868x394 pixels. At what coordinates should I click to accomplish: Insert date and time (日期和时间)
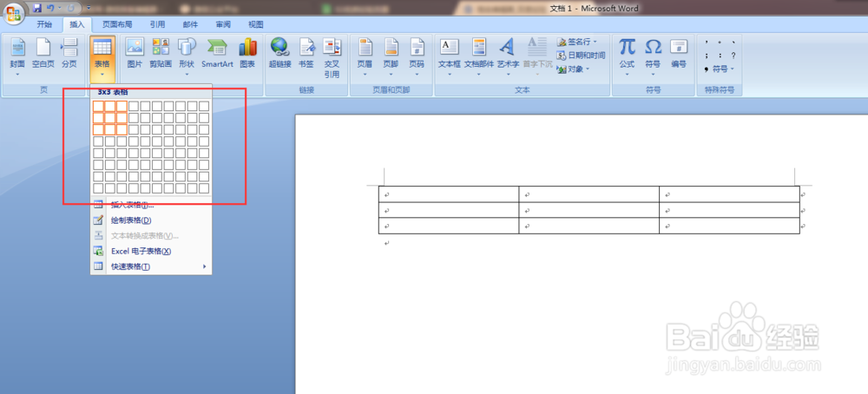click(582, 56)
